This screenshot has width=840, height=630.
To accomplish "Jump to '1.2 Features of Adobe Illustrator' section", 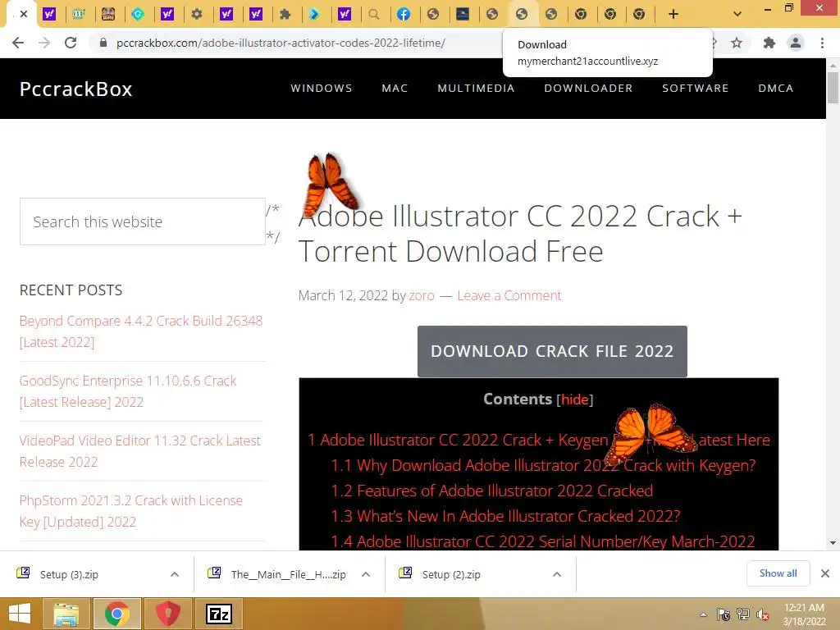I will coord(492,491).
